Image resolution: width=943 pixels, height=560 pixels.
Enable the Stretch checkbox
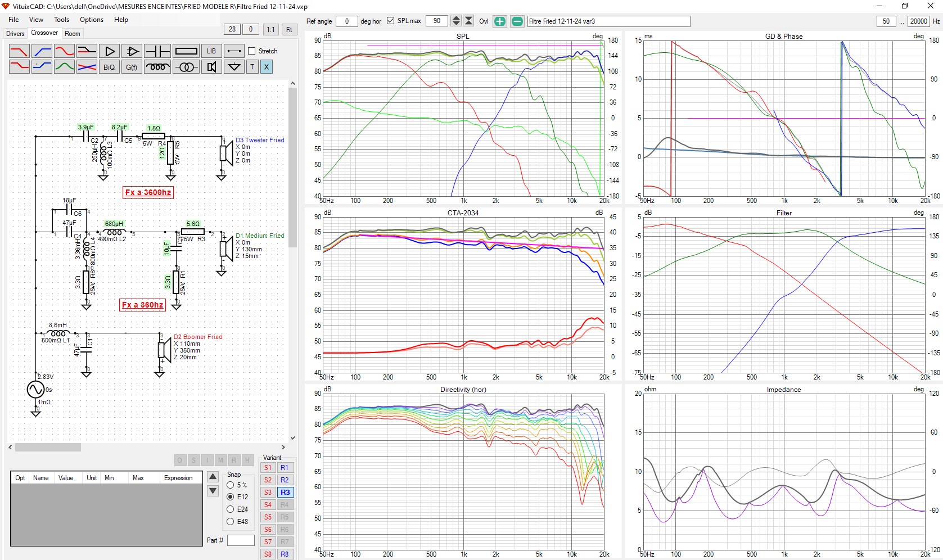tap(252, 51)
